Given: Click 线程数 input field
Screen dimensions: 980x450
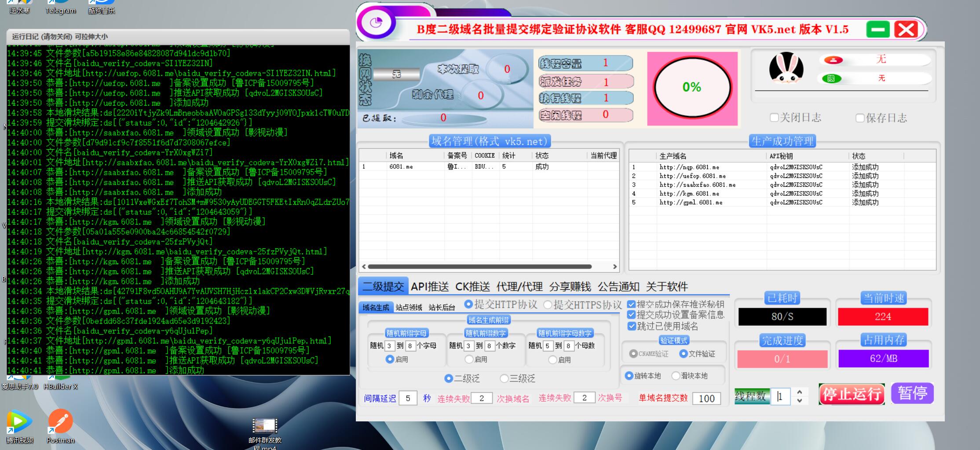Looking at the screenshot, I should pyautogui.click(x=780, y=396).
